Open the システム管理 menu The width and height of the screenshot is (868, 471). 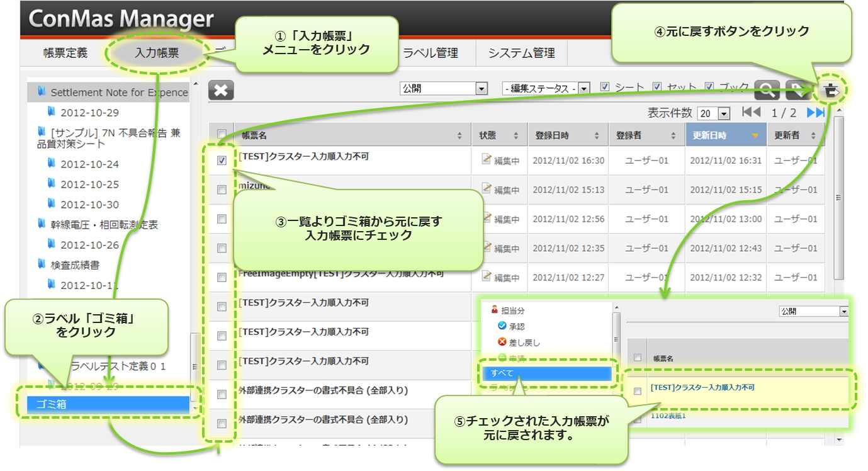521,54
